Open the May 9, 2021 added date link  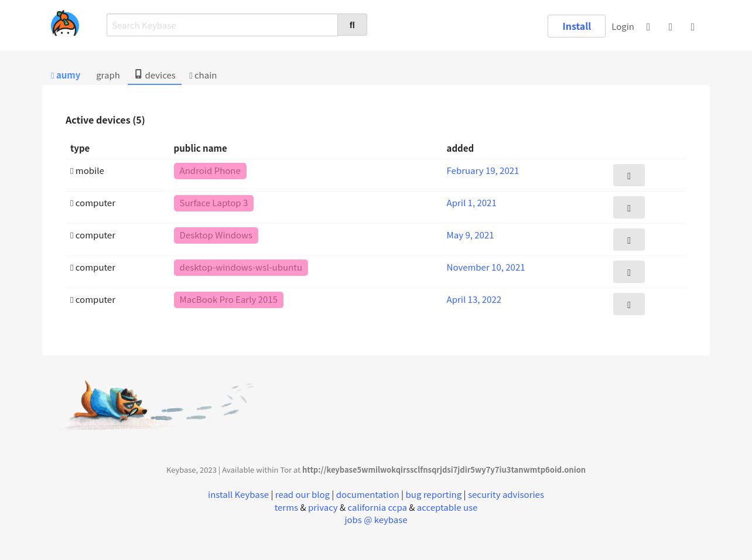click(470, 235)
